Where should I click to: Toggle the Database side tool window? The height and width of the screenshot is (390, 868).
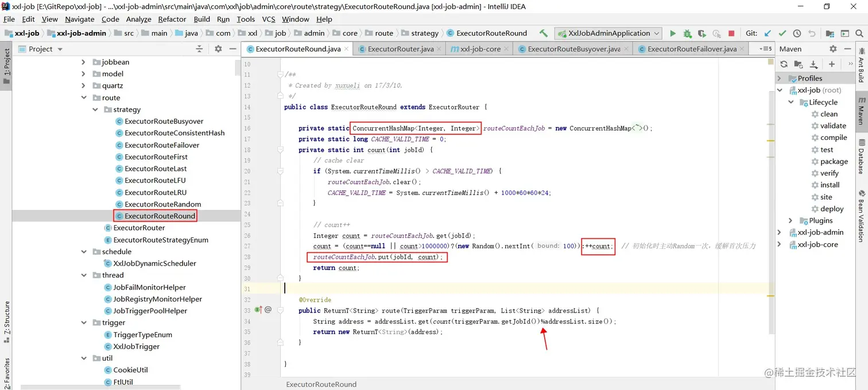pos(861,155)
